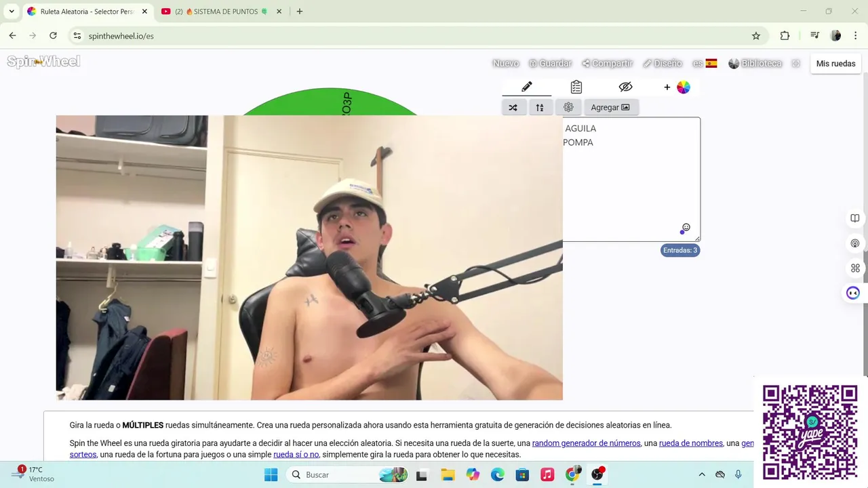Switch to SISTEMA DE PUNTOS YouTube tab

click(220, 12)
